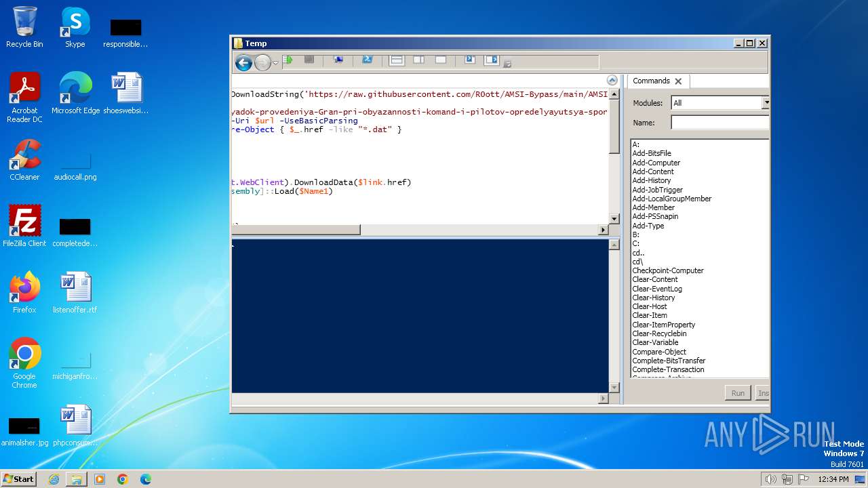This screenshot has height=488, width=868.
Task: Click Show Command Window toolbar icon
Action: tap(469, 60)
